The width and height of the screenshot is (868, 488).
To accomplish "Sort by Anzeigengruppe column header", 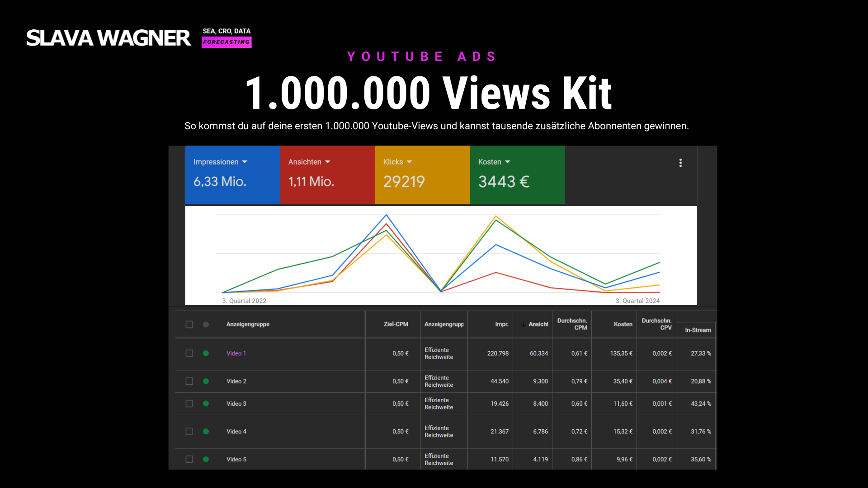I will [x=248, y=324].
